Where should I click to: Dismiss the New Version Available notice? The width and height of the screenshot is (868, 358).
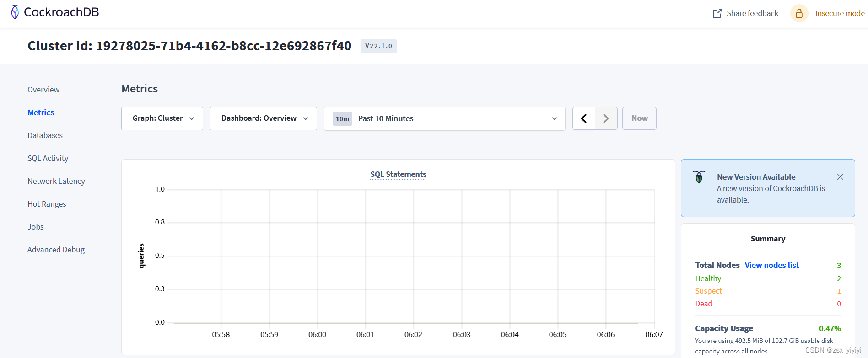tap(840, 177)
